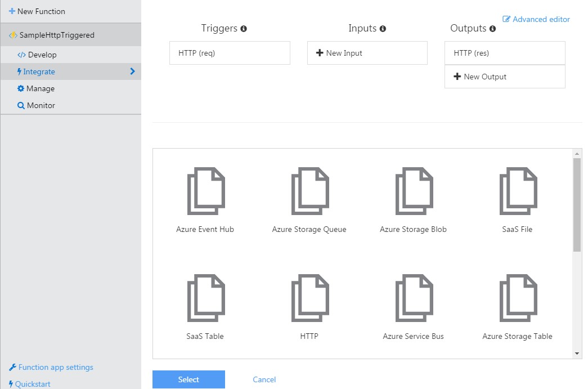Click the plus icon on New Input
The image size is (588, 389).
[x=320, y=53]
